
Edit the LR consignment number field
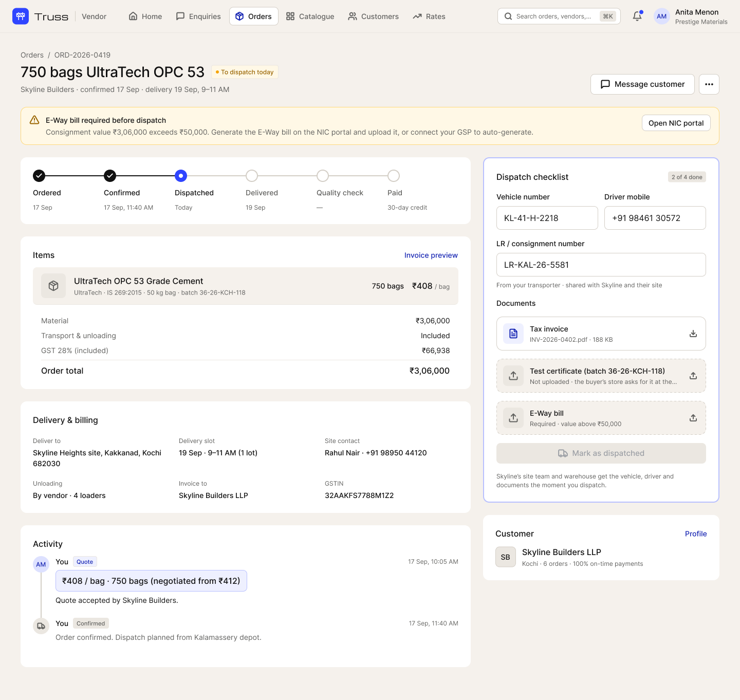click(x=601, y=265)
